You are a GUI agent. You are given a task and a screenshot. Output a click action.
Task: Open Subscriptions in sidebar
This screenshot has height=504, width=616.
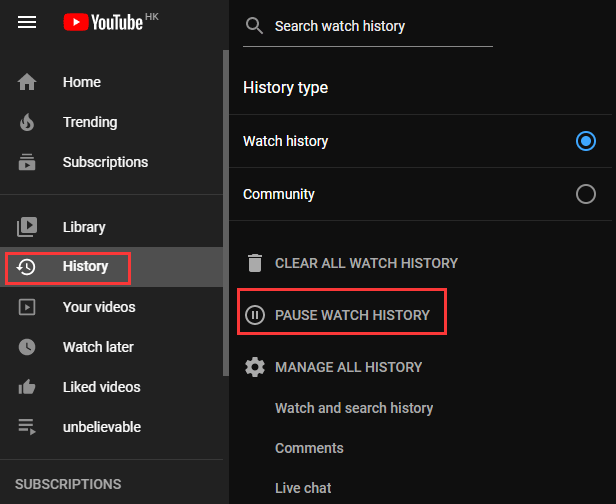105,162
